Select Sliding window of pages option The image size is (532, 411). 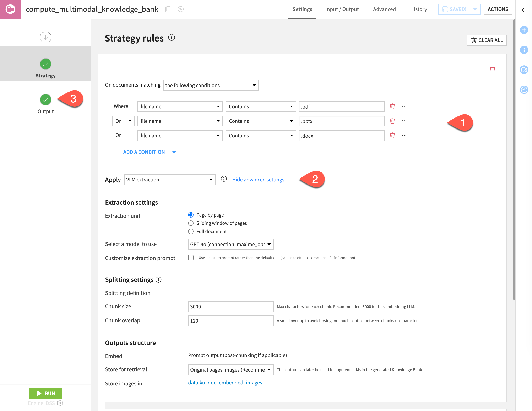pyautogui.click(x=191, y=223)
